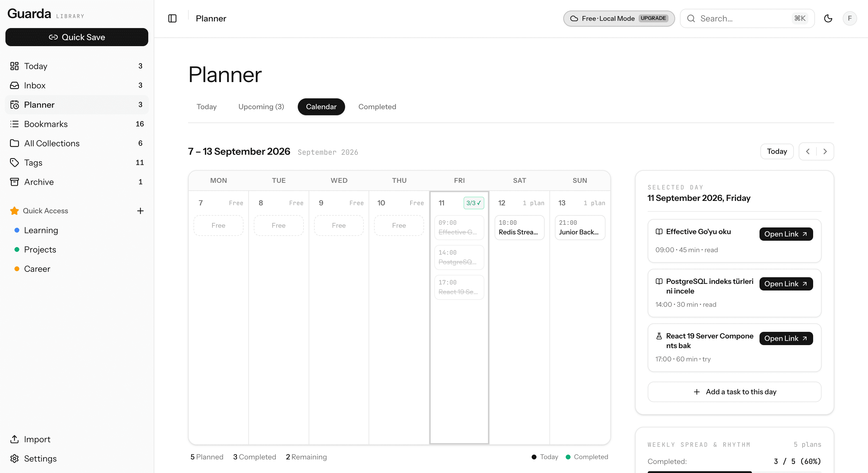Open the 10:00 Redis Streams plan
The image size is (868, 473).
coord(519,228)
